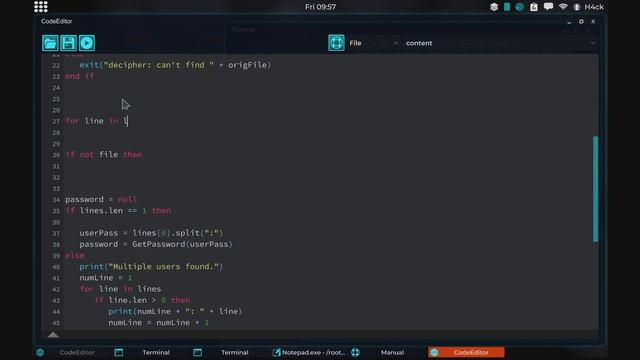Switch to Notepad.exe - /root taskbar entry
Image resolution: width=640 pixels, height=360 pixels.
313,352
